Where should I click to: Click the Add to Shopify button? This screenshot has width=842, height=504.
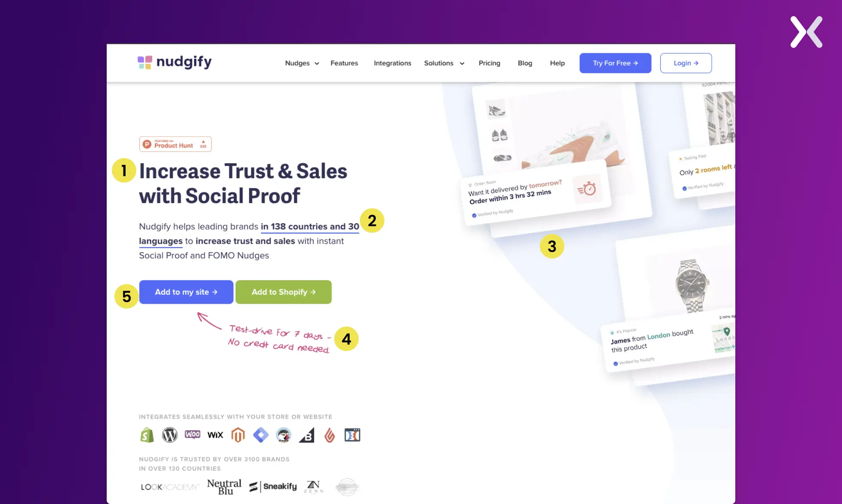tap(284, 291)
